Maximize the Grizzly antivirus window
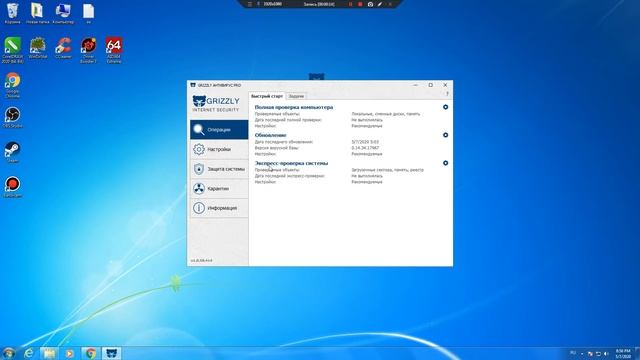The image size is (640, 360). pyautogui.click(x=430, y=85)
